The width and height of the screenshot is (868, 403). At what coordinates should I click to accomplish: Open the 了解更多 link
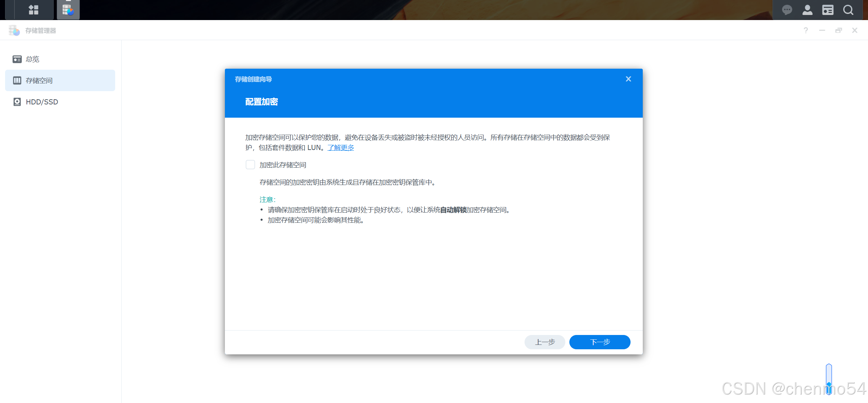tap(340, 148)
